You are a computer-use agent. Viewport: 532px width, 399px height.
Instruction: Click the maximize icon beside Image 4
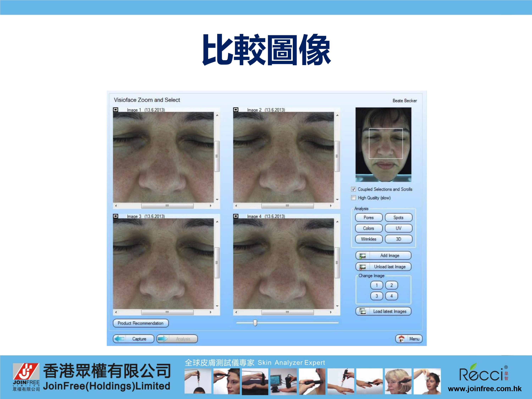[236, 216]
